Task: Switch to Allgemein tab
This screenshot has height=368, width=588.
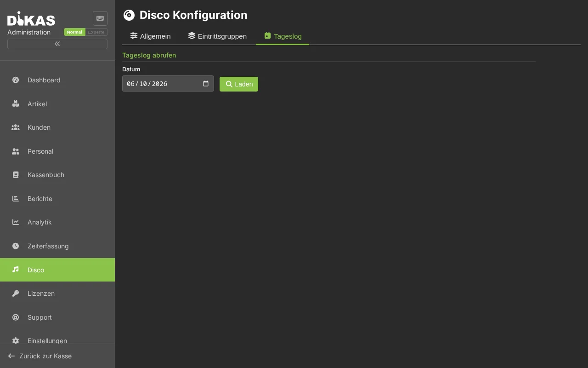Action: [x=151, y=36]
